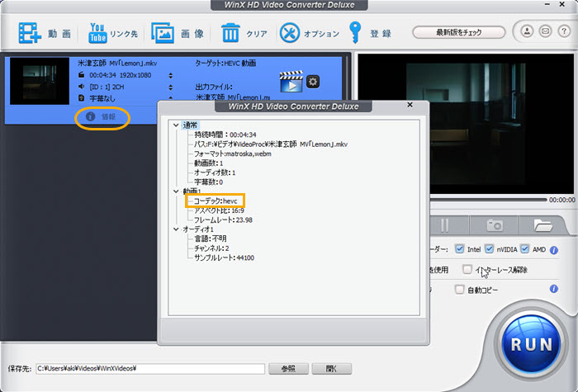
Task: Select the 動画数:1 row
Action: (208, 163)
